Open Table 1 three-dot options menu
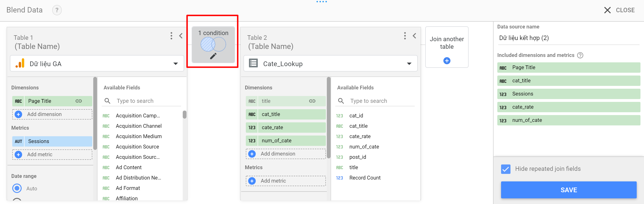Screen dimensions: 644x204 pyautogui.click(x=171, y=36)
